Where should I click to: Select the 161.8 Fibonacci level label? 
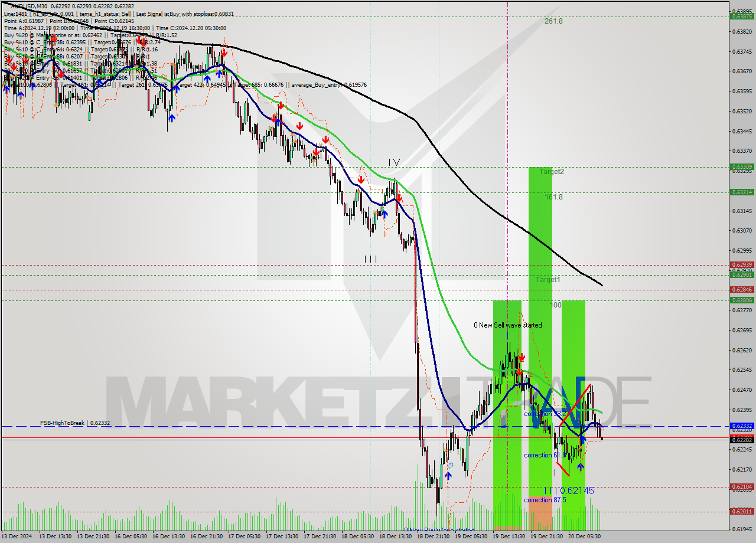pos(553,197)
